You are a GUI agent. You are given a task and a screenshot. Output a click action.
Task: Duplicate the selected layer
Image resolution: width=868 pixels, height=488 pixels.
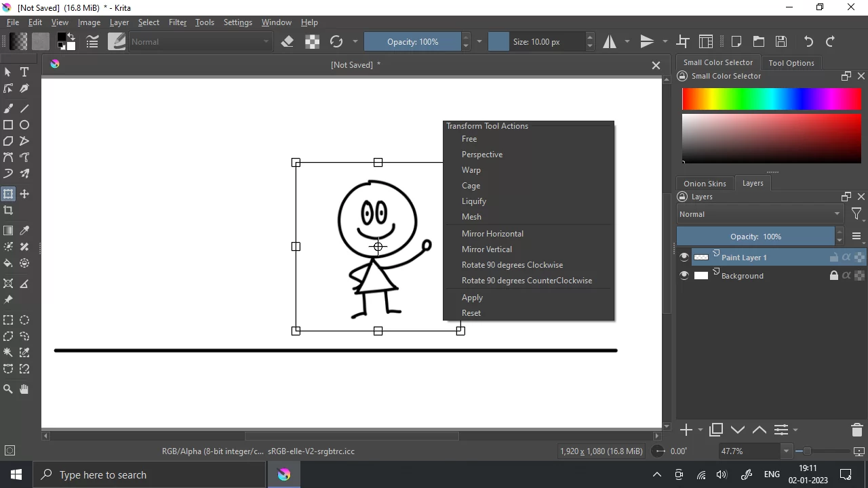716,430
